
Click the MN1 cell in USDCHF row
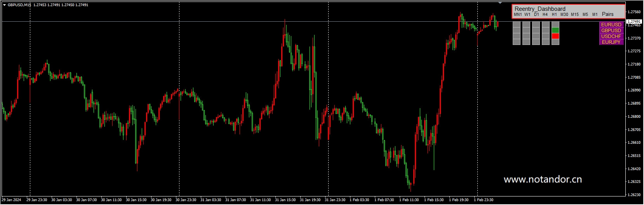(x=517, y=36)
